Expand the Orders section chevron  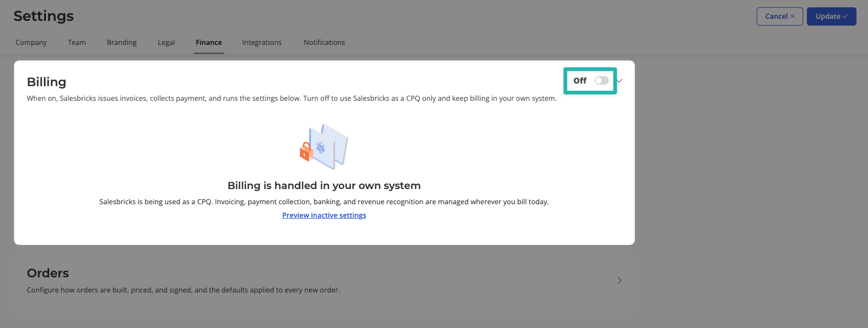click(x=619, y=280)
